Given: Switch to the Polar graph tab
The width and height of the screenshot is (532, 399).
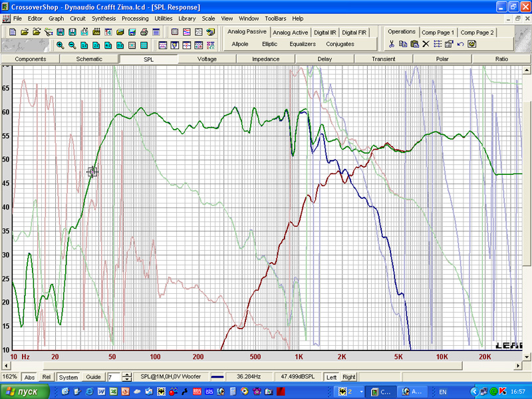Looking at the screenshot, I should click(x=442, y=59).
